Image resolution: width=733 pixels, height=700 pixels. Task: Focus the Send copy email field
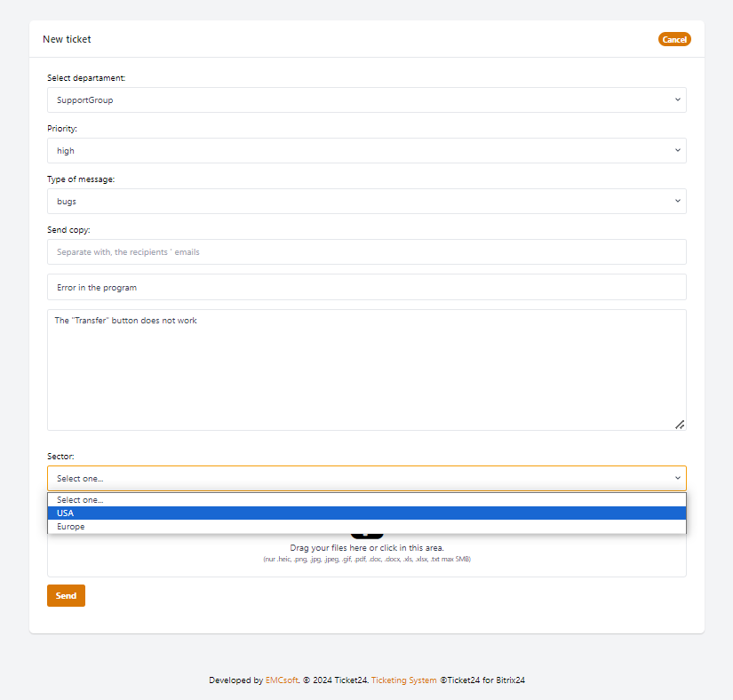tap(366, 252)
